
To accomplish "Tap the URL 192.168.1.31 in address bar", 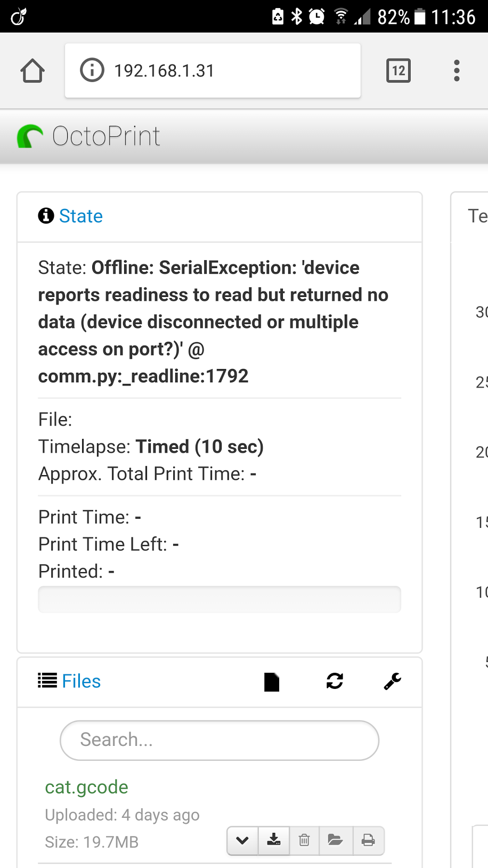I will point(164,70).
